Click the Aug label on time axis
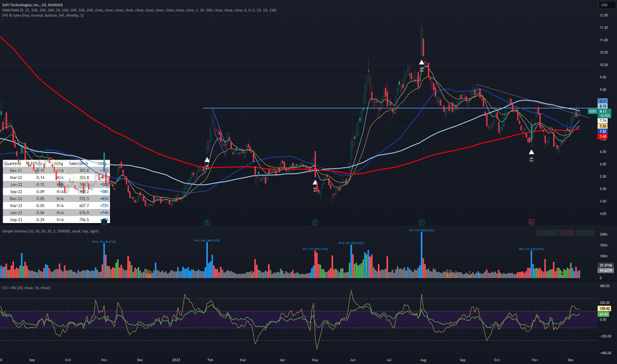The width and height of the screenshot is (617, 364). [x=423, y=359]
